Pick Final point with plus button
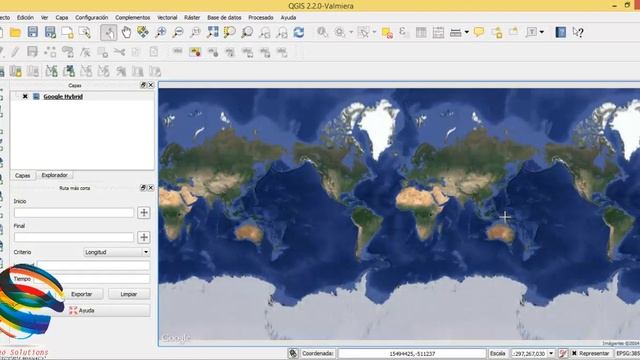 click(x=144, y=237)
